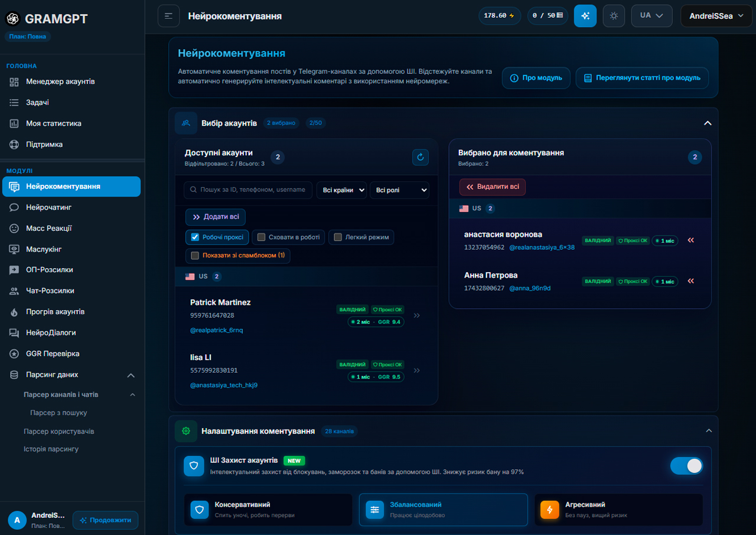This screenshot has width=756, height=535.
Task: Select the Агресивний protection mode
Action: 618,510
